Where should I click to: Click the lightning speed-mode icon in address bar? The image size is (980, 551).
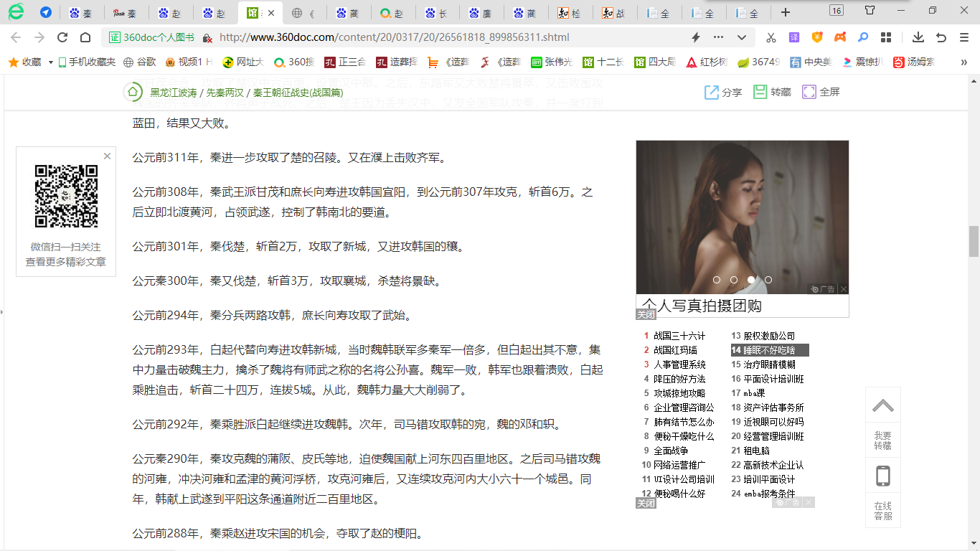click(695, 37)
